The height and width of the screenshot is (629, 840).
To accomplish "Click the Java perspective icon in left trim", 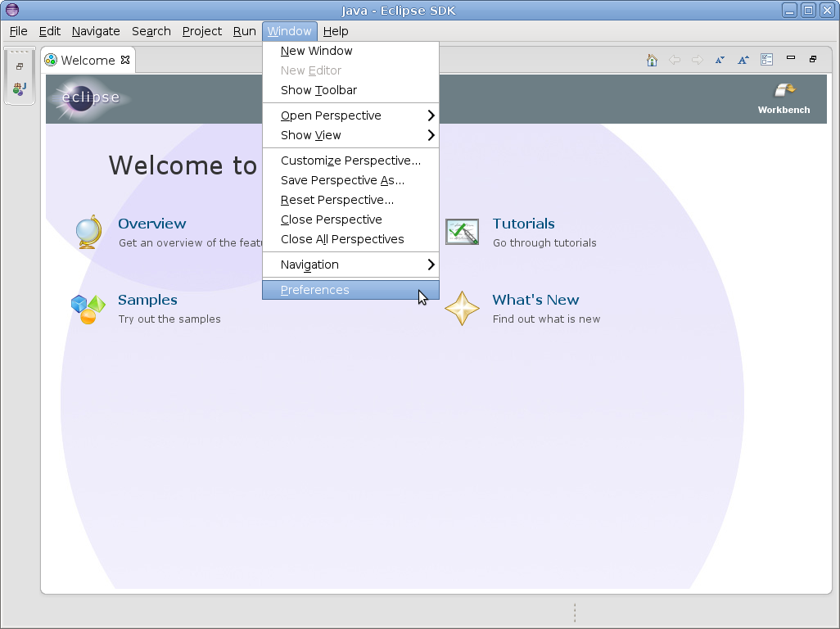I will point(20,88).
